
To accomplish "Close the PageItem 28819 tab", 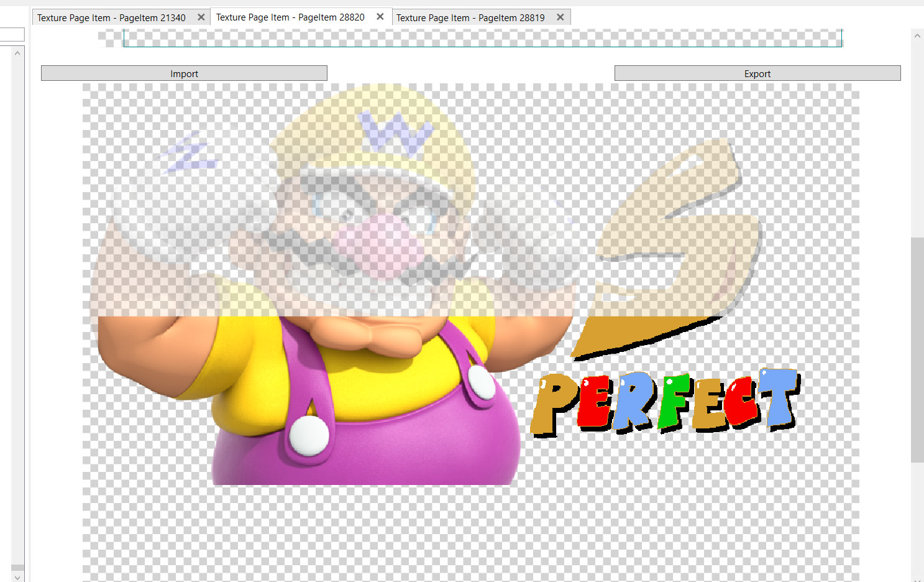I will pyautogui.click(x=560, y=17).
